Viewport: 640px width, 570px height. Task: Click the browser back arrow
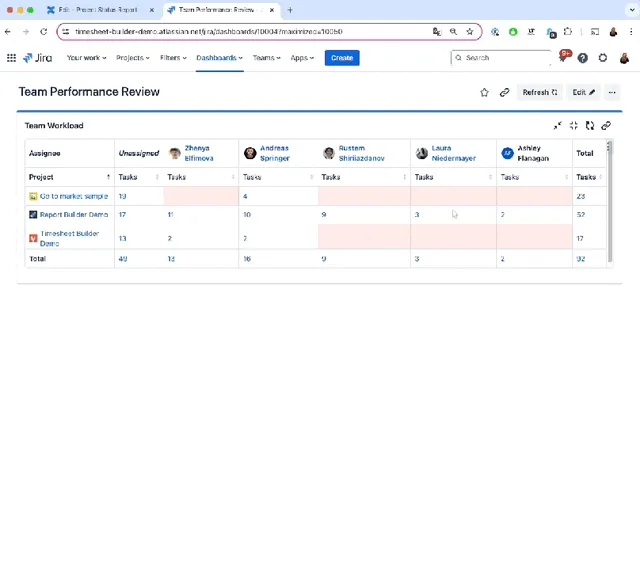pyautogui.click(x=8, y=31)
